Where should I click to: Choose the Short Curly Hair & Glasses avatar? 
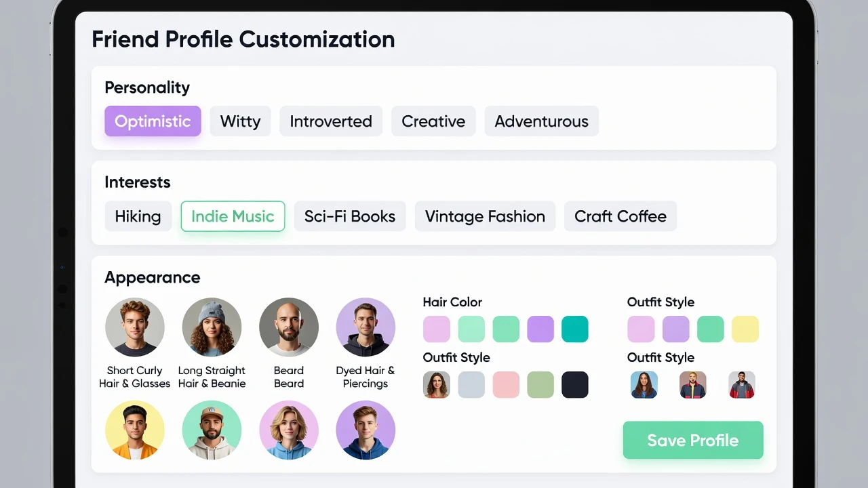[135, 327]
